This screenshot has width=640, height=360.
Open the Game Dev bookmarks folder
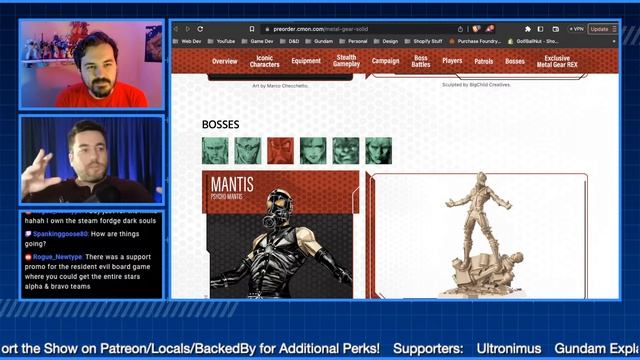(x=258, y=41)
